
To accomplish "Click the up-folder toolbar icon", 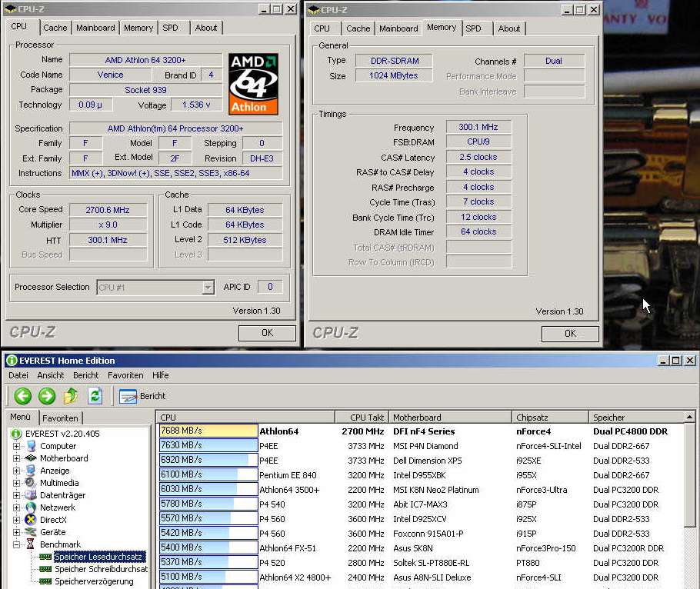I will (x=71, y=396).
